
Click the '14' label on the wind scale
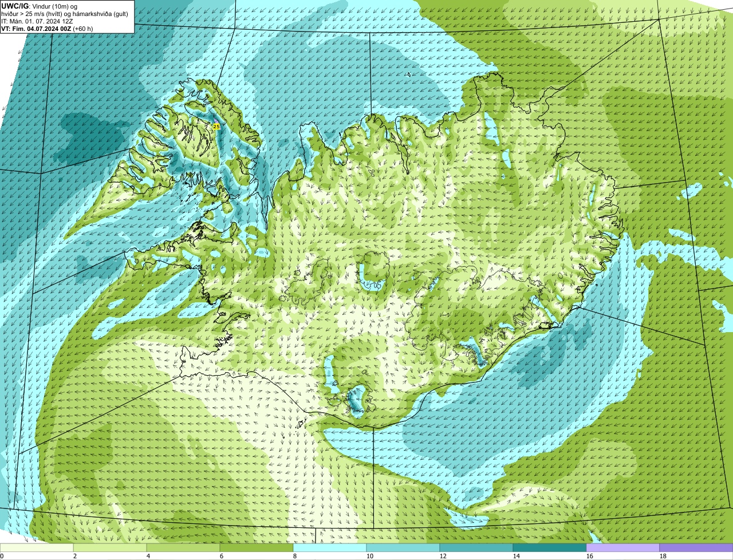tap(517, 556)
